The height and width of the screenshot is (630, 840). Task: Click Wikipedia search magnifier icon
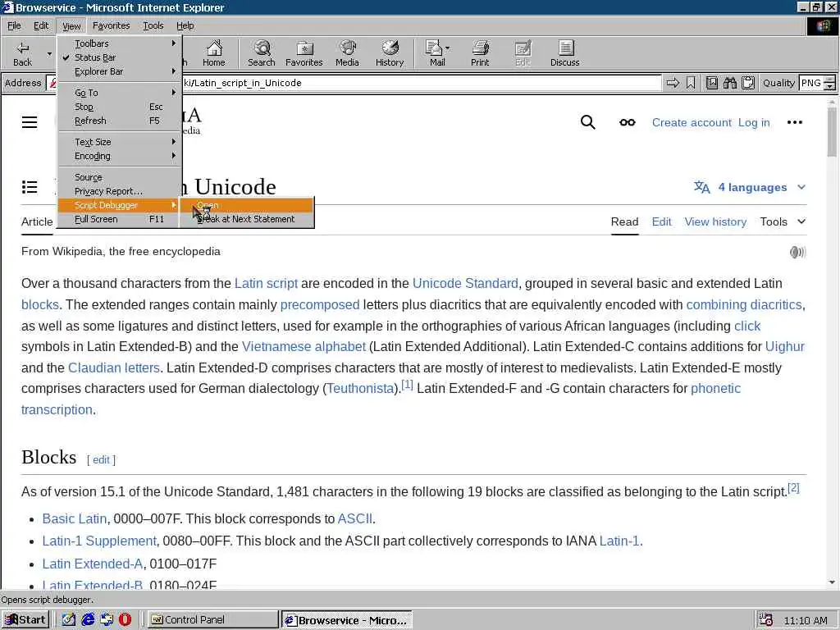587,122
